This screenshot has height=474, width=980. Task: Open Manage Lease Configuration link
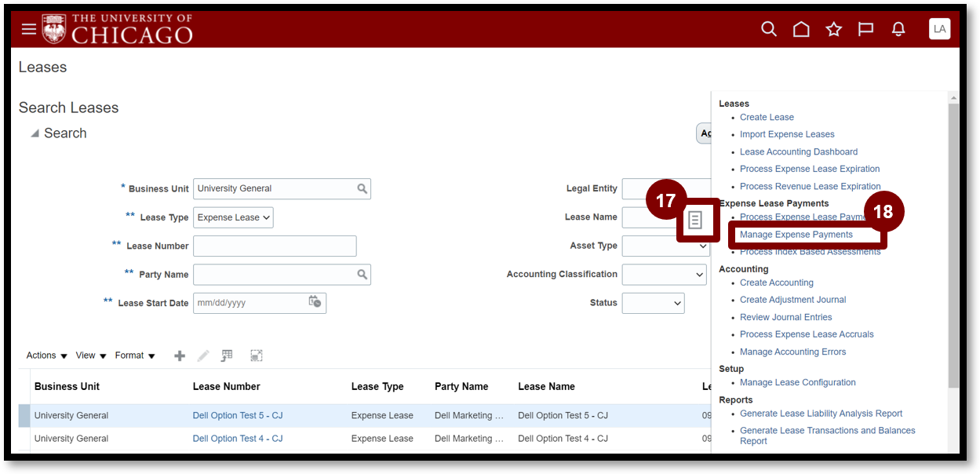point(798,382)
